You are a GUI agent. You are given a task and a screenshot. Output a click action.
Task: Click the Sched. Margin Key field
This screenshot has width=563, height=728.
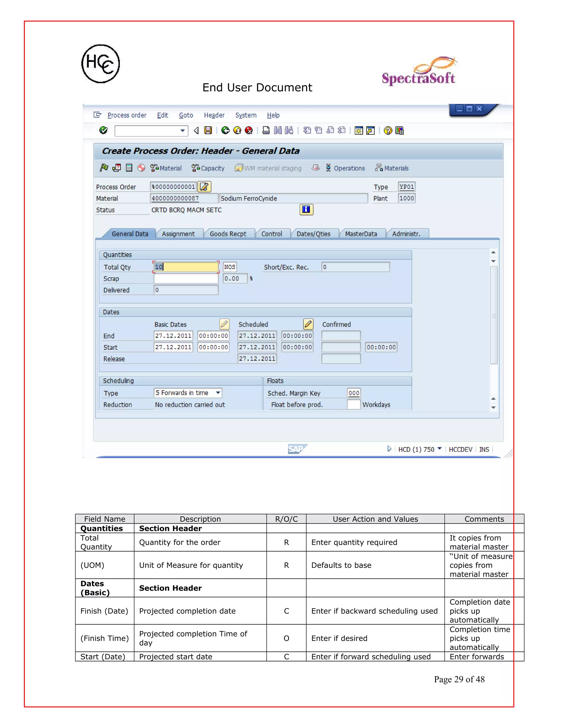pos(354,393)
